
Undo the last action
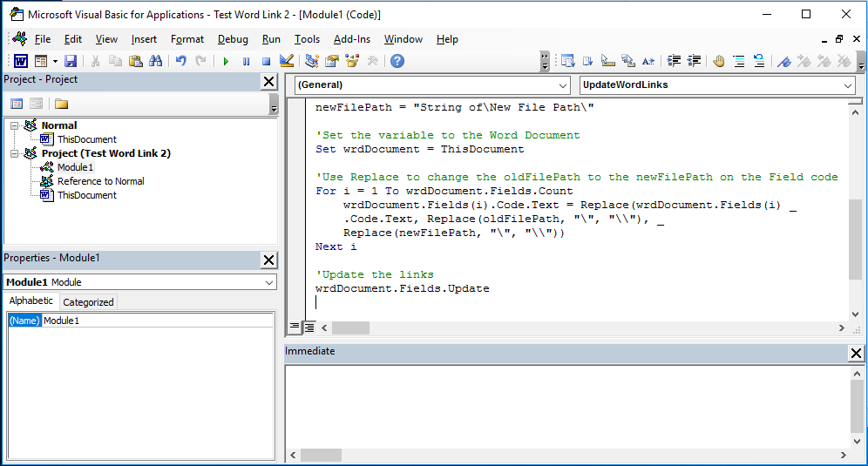181,61
